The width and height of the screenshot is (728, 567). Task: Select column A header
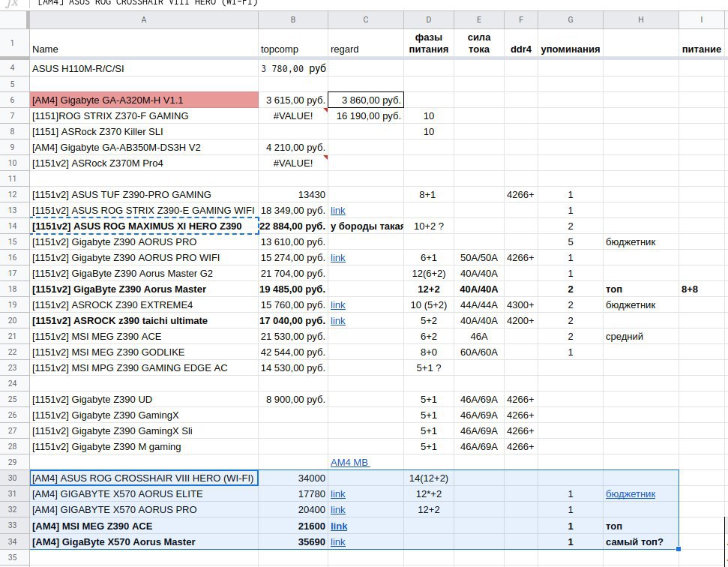144,20
